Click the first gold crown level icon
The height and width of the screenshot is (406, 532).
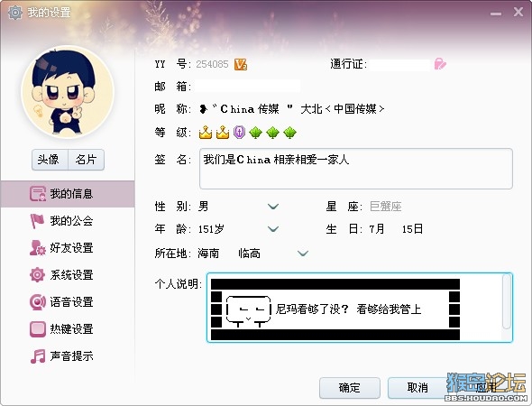206,133
